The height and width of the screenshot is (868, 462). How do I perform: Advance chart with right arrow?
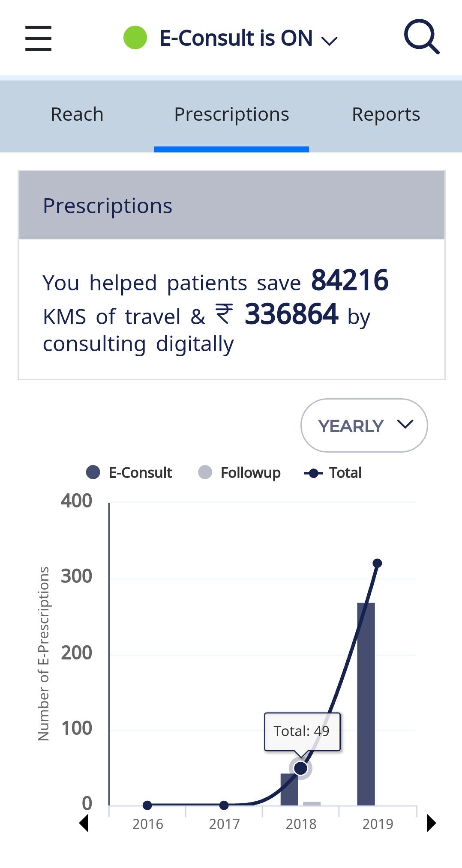click(431, 823)
